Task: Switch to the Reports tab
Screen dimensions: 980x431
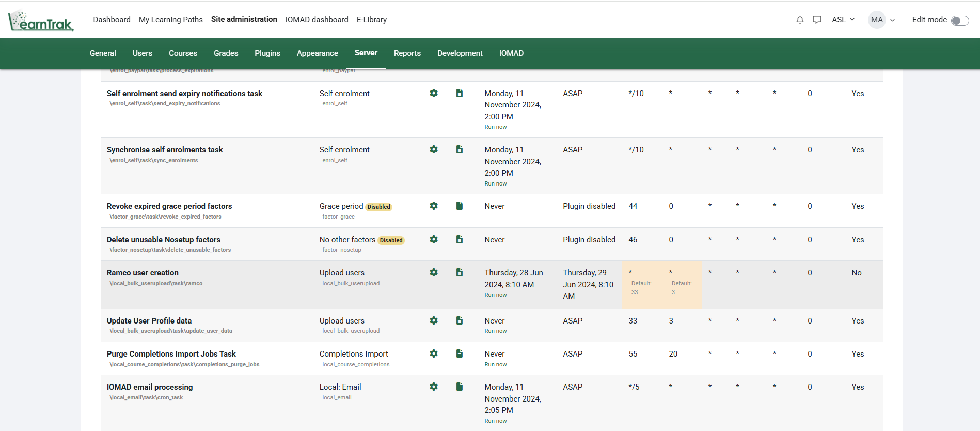Action: coord(407,53)
